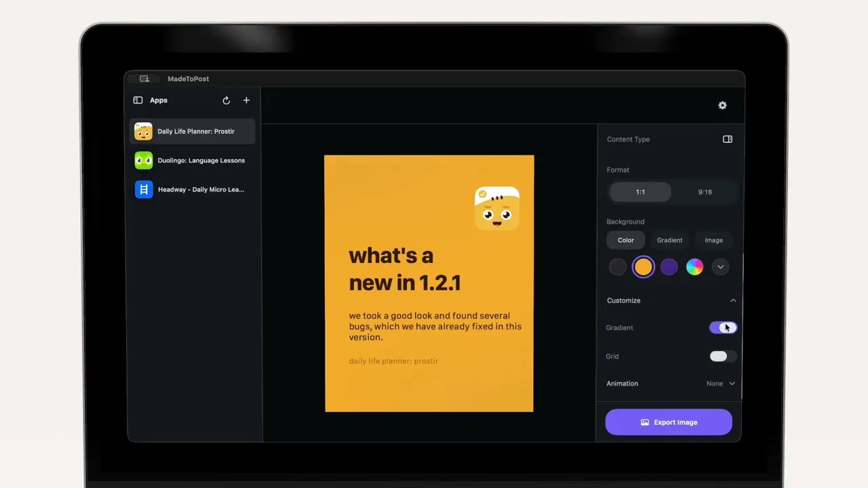This screenshot has width=868, height=488.
Task: Open the Animation None dropdown
Action: pyautogui.click(x=721, y=384)
